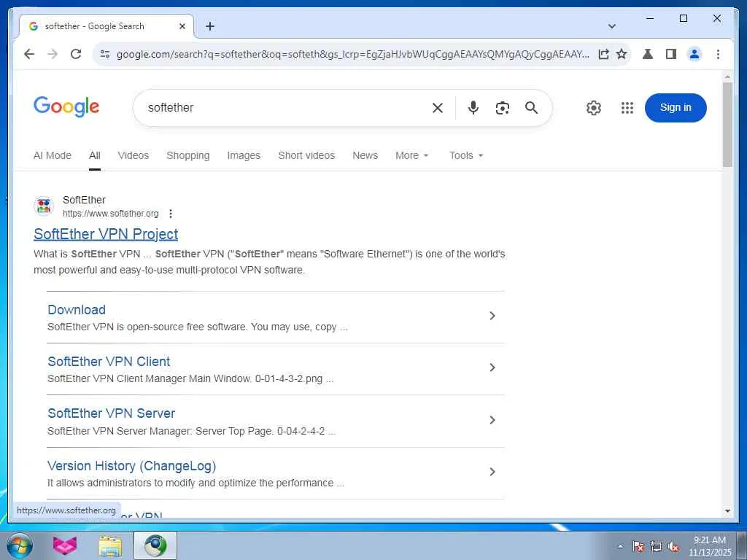
Task: Click the chevron on the Download row
Action: (492, 316)
